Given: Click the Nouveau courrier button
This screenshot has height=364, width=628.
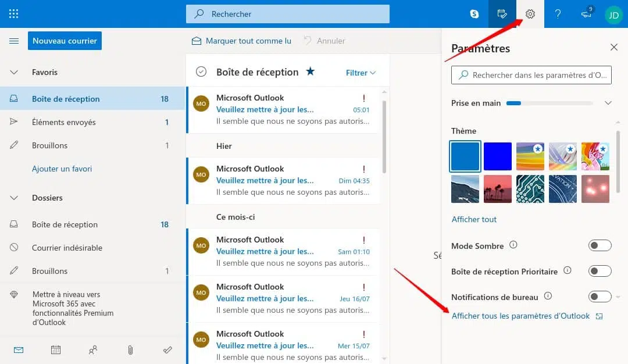Looking at the screenshot, I should pyautogui.click(x=65, y=41).
